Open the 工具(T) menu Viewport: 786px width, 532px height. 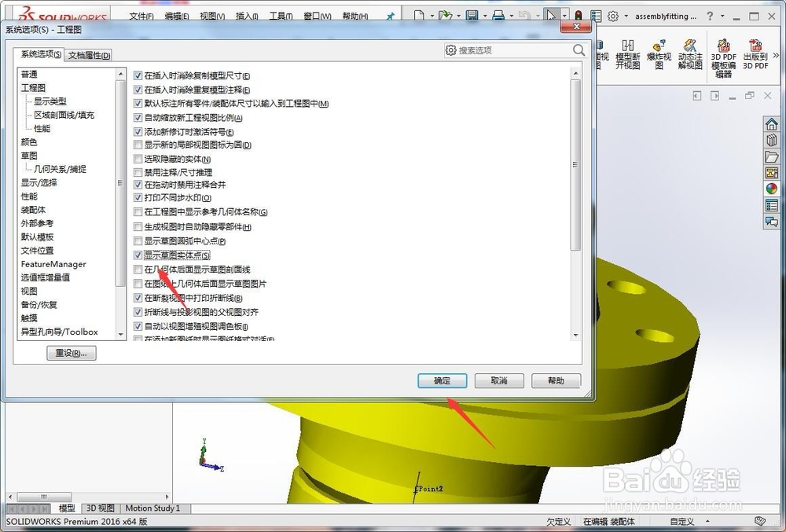[x=281, y=16]
